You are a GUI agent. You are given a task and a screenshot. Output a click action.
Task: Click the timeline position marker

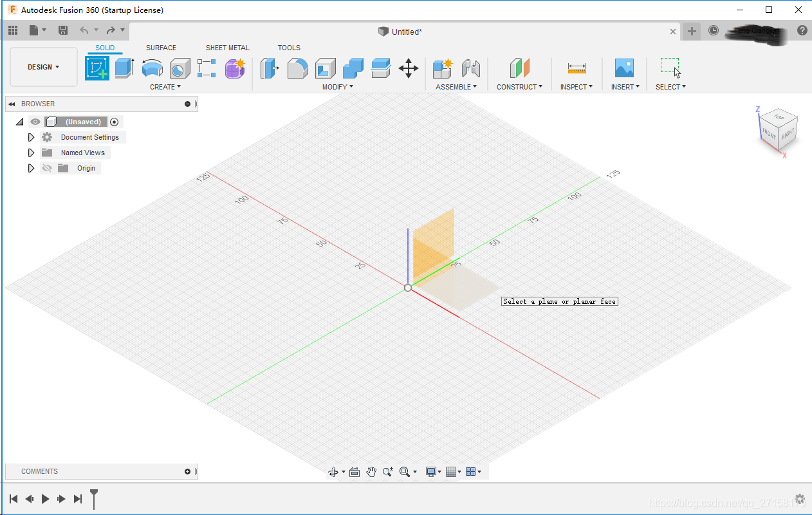94,498
